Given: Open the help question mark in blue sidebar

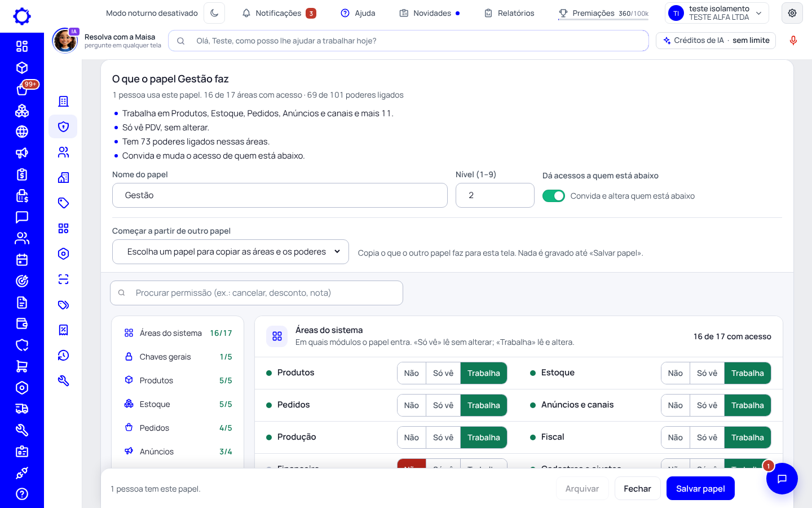Looking at the screenshot, I should tap(22, 494).
